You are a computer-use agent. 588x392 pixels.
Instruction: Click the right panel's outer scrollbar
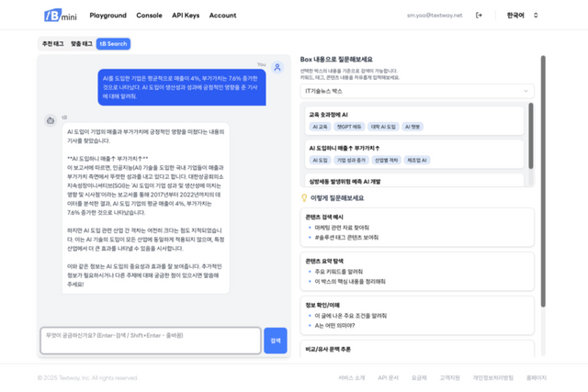[x=543, y=182]
